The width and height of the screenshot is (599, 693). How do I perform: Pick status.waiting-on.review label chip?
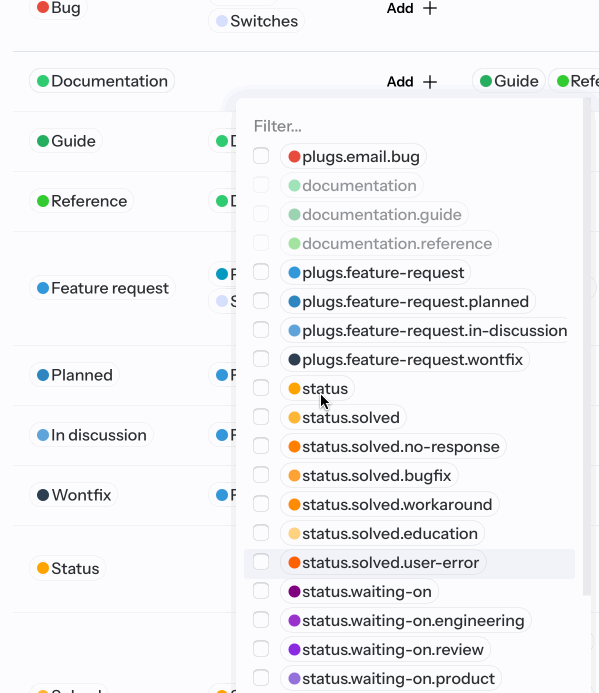pos(385,650)
